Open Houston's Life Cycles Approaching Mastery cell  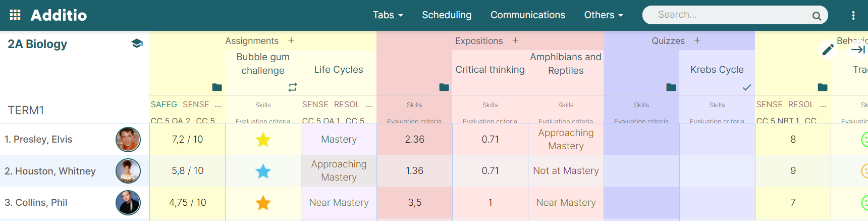(x=339, y=171)
